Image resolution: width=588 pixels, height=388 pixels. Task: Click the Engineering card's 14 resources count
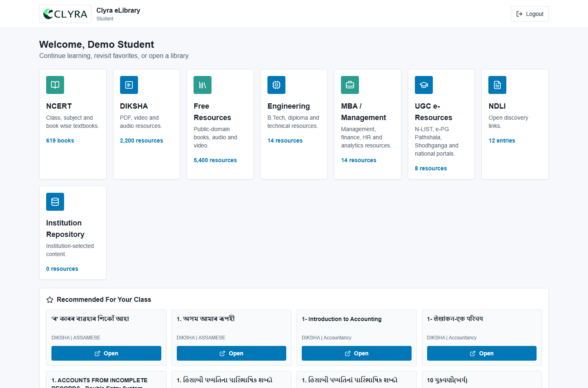click(x=285, y=140)
